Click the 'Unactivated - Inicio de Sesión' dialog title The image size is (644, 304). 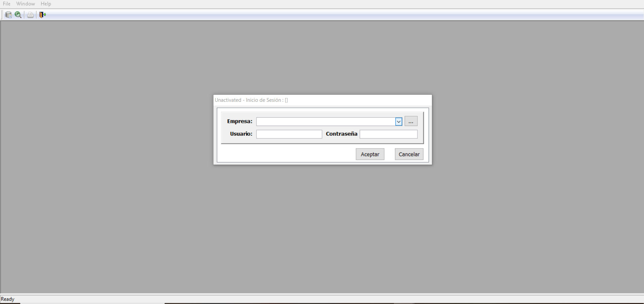click(251, 100)
